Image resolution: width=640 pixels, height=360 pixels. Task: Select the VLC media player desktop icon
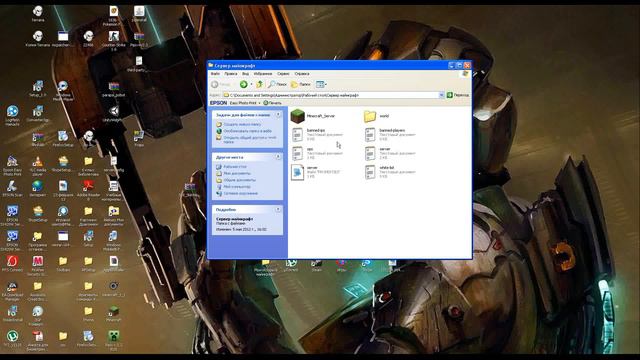[38, 166]
